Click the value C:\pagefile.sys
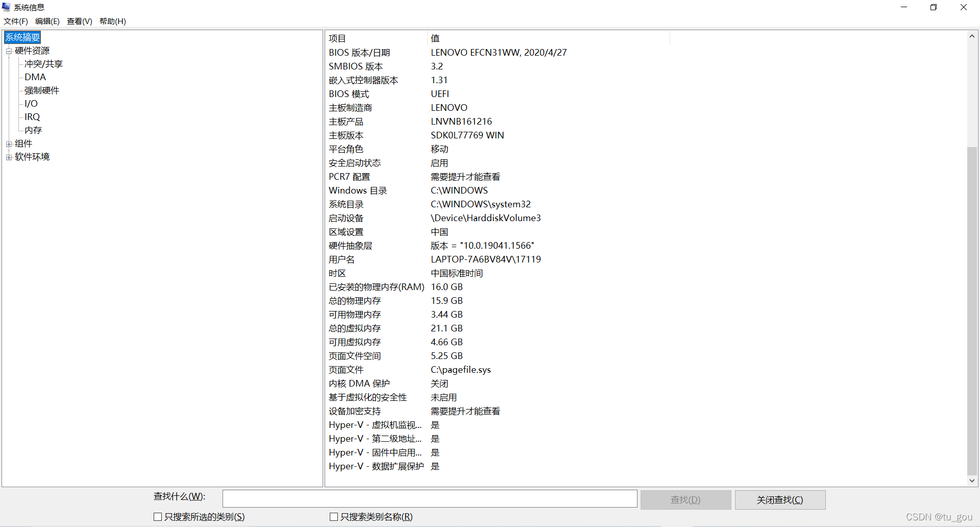This screenshot has width=980, height=527. (461, 370)
